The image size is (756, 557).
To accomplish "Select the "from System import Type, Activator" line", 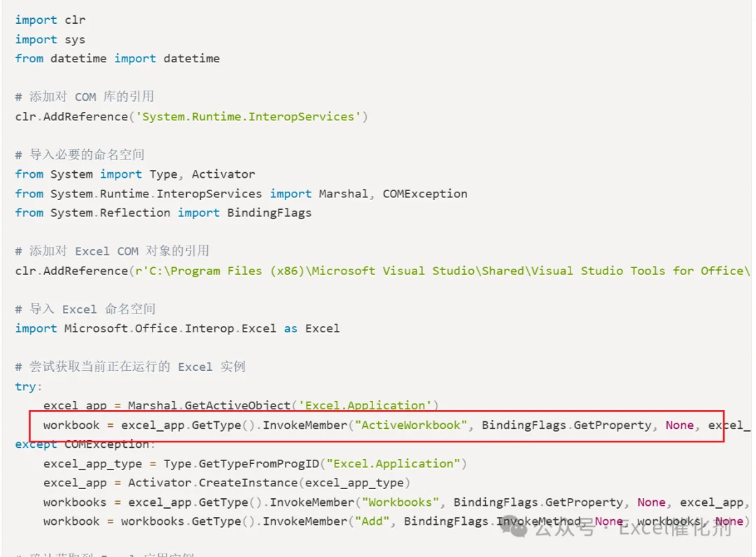I will click(x=135, y=174).
